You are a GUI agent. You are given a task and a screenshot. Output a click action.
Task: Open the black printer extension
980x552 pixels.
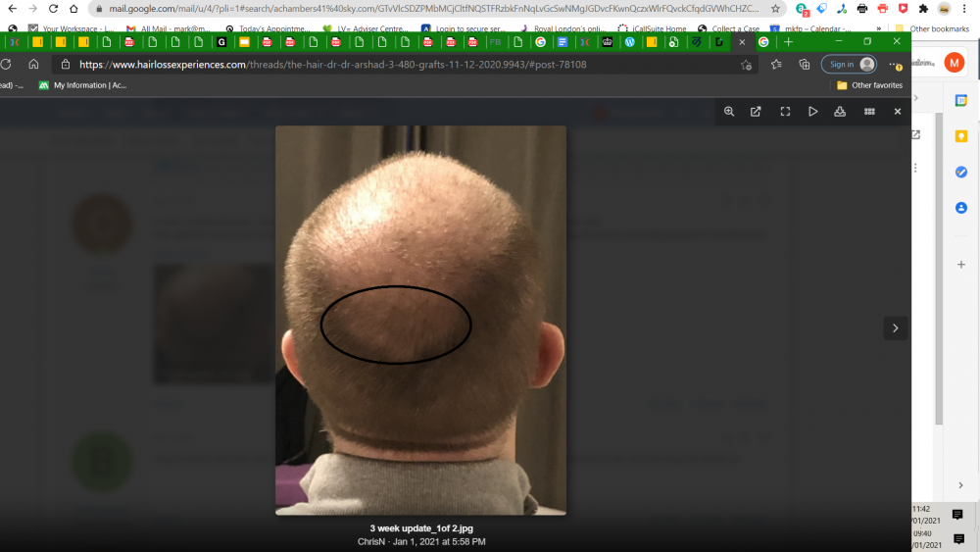point(861,9)
